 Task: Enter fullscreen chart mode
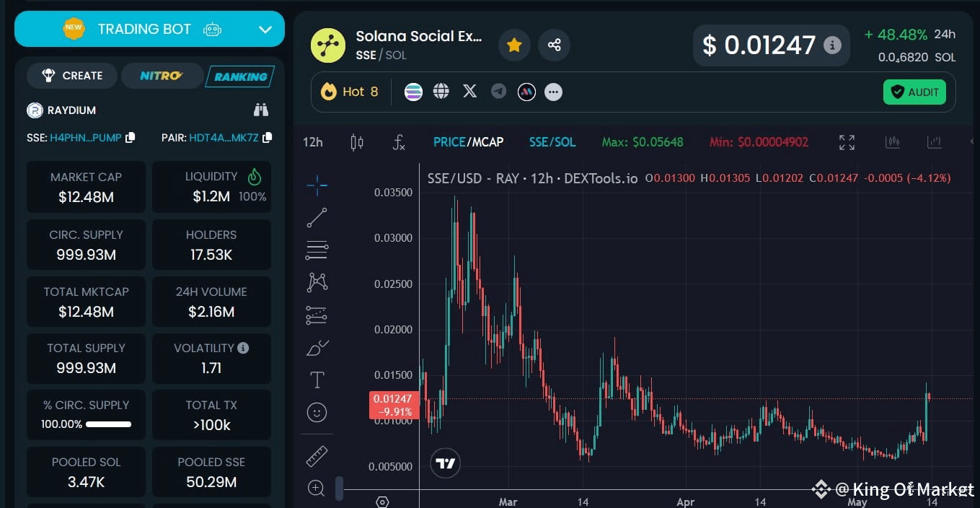tap(847, 142)
